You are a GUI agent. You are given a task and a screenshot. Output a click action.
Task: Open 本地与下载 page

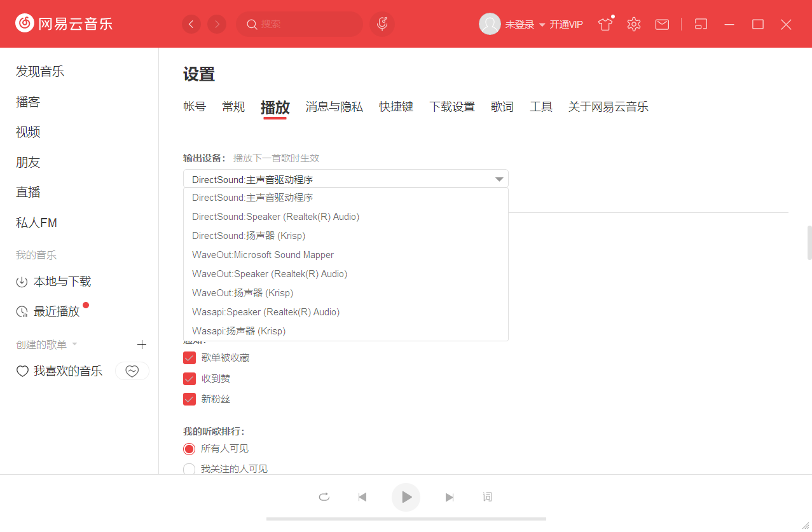(x=62, y=282)
